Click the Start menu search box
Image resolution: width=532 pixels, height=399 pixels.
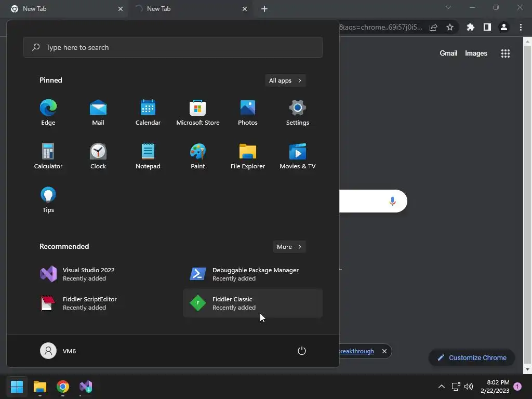[x=172, y=47]
